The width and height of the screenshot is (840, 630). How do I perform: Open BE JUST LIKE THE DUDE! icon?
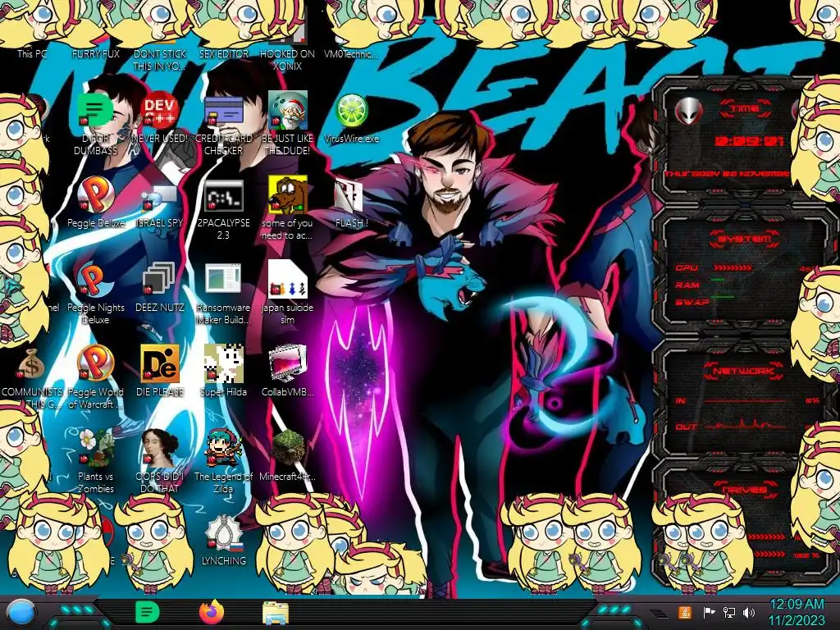(x=287, y=110)
